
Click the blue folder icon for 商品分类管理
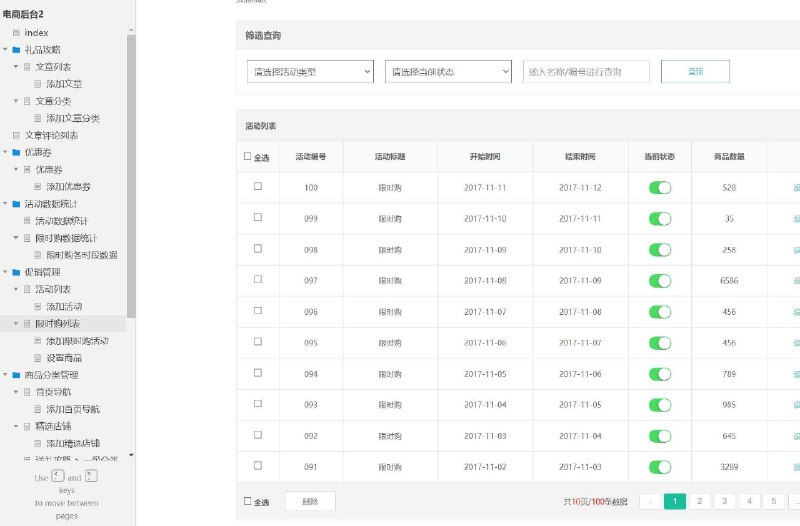[x=16, y=375]
